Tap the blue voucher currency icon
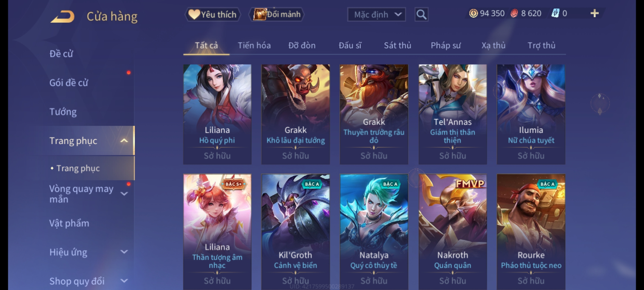The height and width of the screenshot is (290, 644). 555,13
